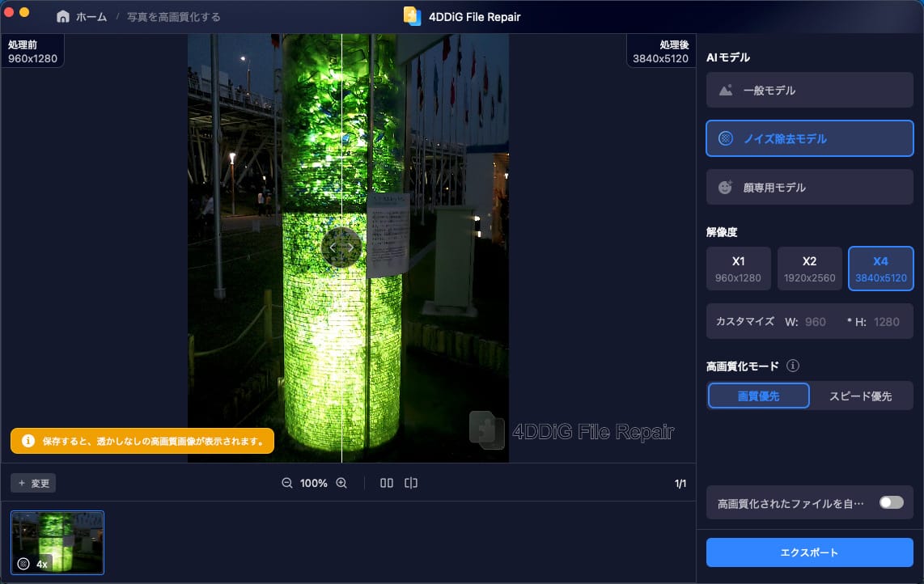
Task: Zoom in with the plus magnifier icon
Action: click(341, 483)
